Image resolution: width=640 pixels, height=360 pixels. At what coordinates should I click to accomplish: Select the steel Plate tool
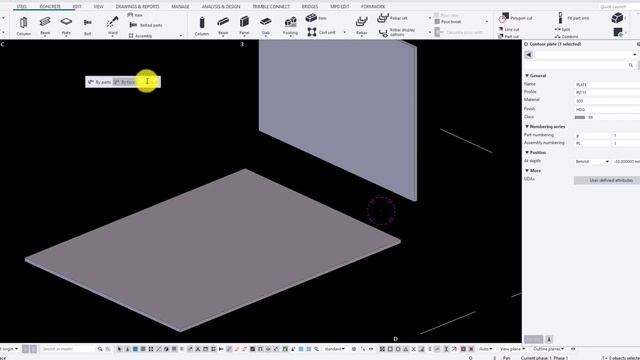click(66, 25)
